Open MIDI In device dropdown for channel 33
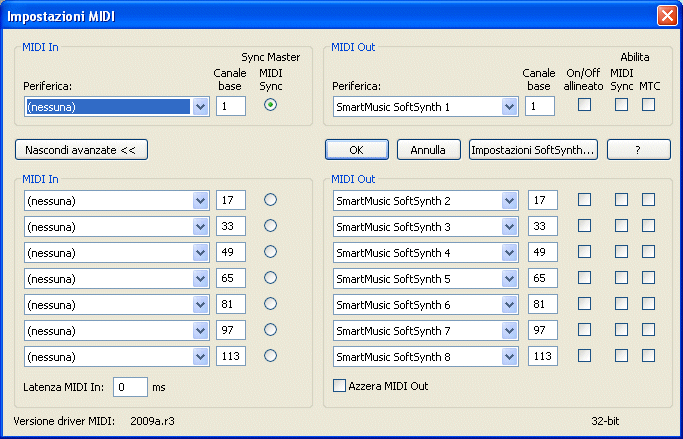683x439 pixels. (x=117, y=227)
